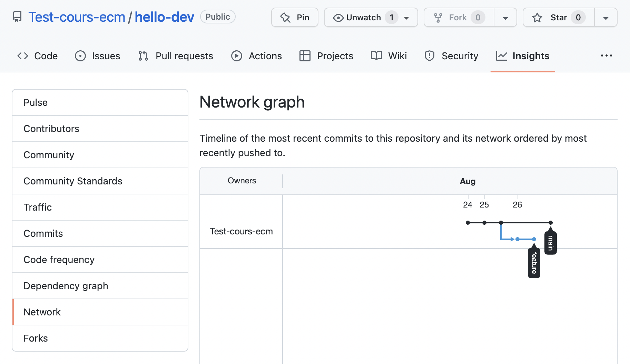Open the Actions tab
The height and width of the screenshot is (364, 630).
256,56
